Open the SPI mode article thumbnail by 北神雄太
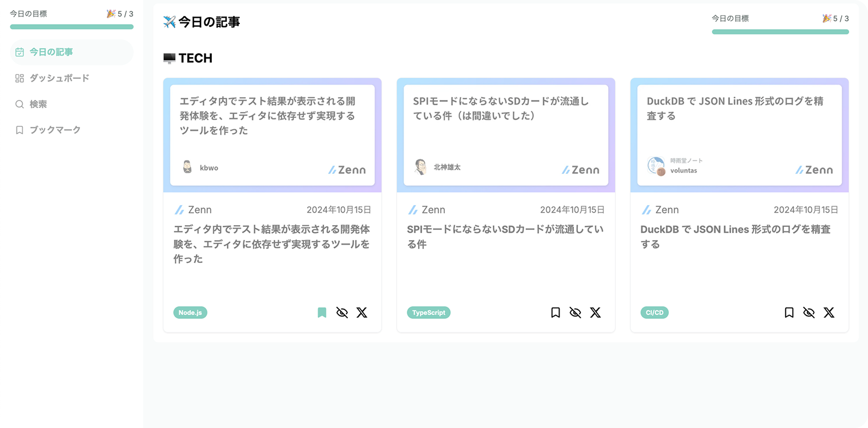 point(505,135)
